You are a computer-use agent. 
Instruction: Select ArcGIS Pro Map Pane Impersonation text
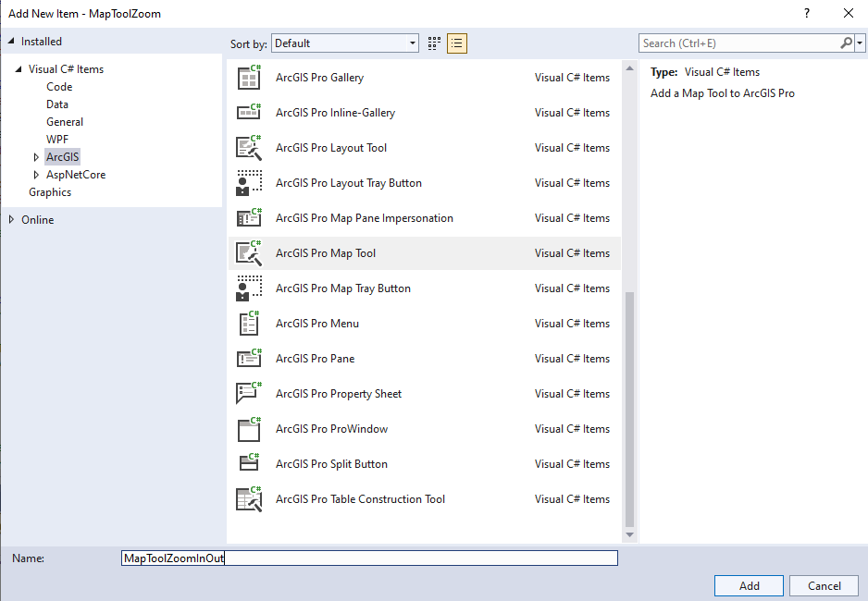click(x=365, y=218)
